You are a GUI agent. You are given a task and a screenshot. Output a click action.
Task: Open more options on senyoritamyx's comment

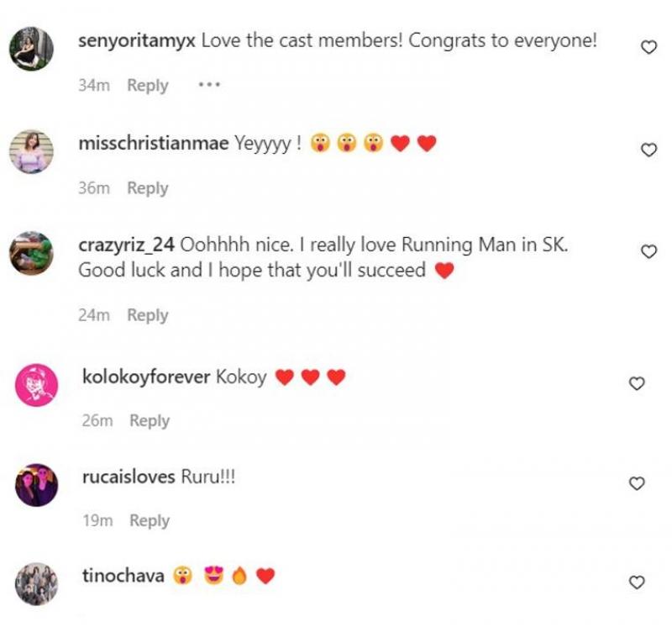208,85
